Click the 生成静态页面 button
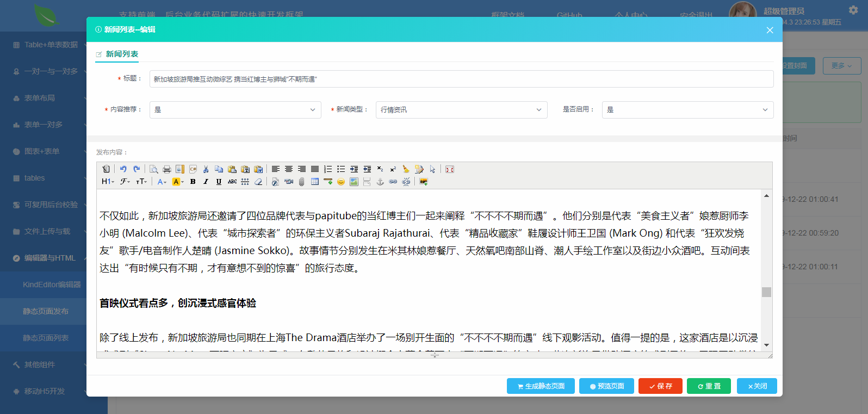868x414 pixels. (541, 386)
